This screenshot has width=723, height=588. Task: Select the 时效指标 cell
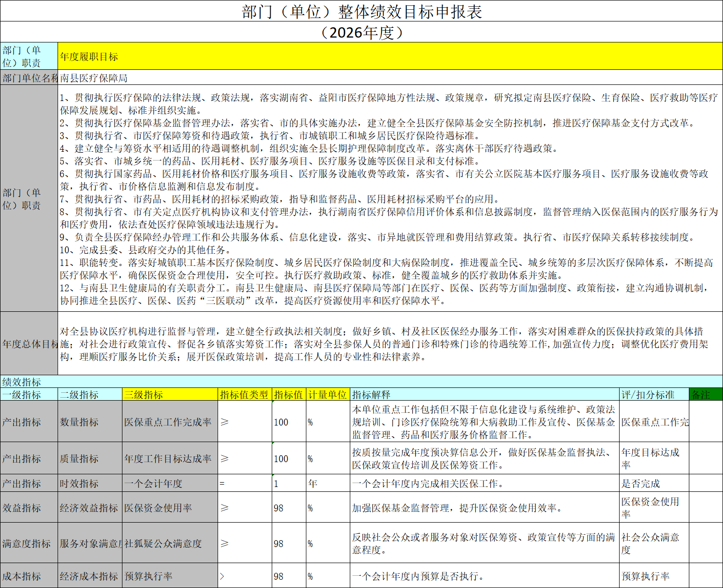pos(90,484)
